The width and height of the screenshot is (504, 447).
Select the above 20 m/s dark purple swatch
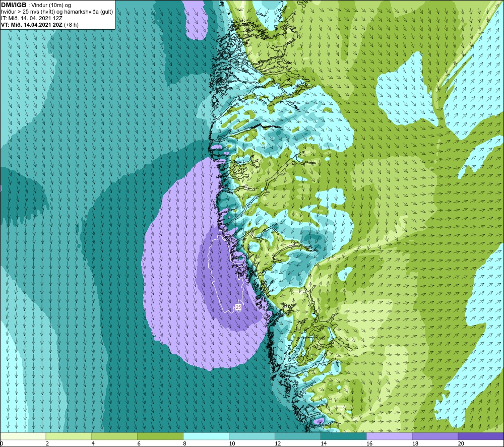click(481, 436)
